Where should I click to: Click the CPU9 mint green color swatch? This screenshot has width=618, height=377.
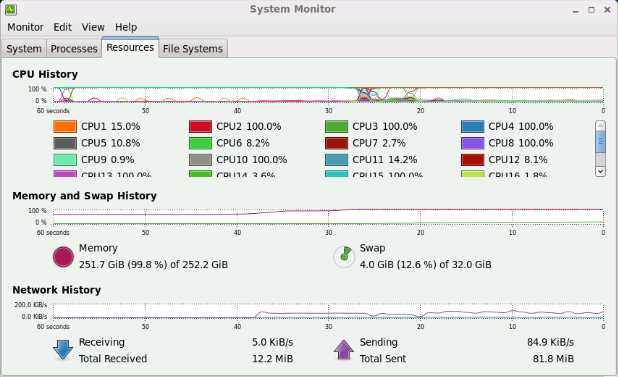(x=65, y=160)
